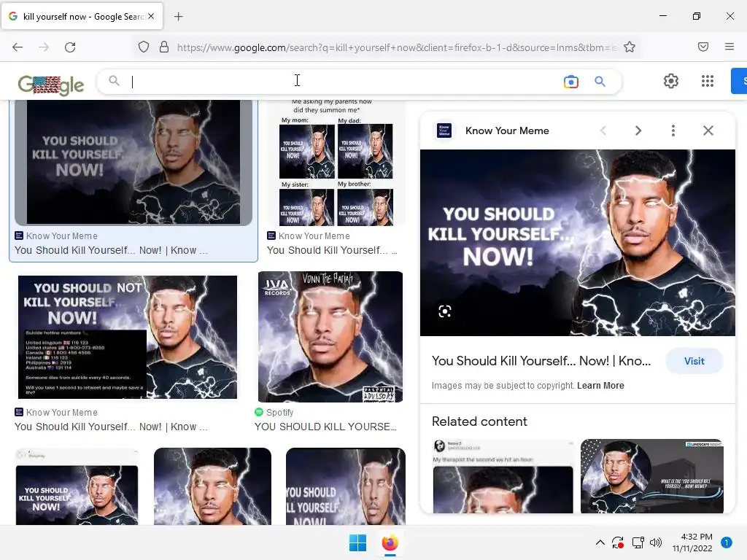
Task: View site security via the padlock icon
Action: point(164,47)
